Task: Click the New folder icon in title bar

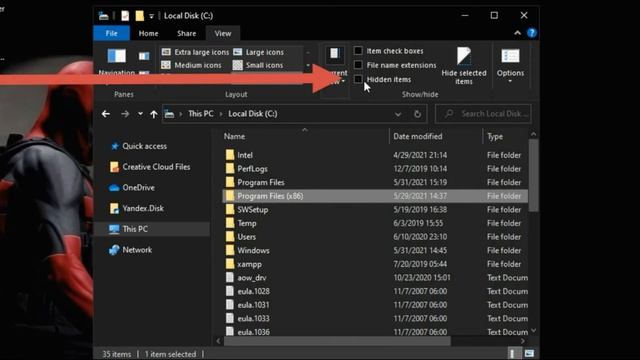Action: coord(140,16)
